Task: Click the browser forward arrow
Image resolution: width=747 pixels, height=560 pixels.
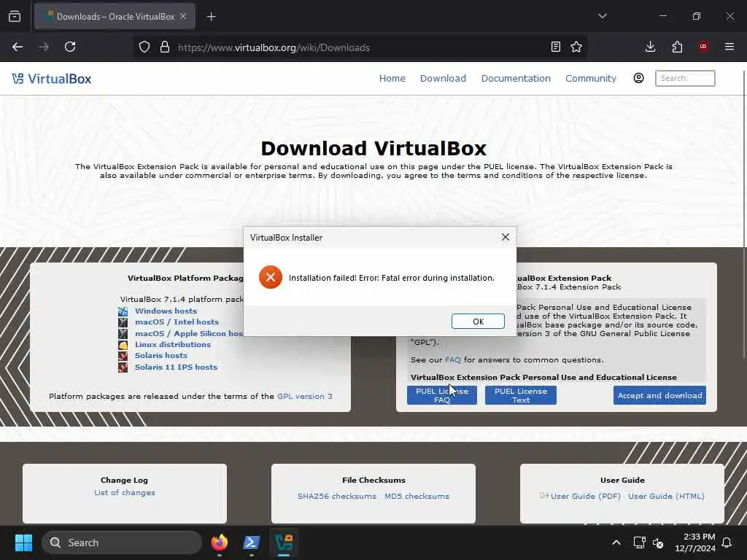Action: tap(44, 47)
